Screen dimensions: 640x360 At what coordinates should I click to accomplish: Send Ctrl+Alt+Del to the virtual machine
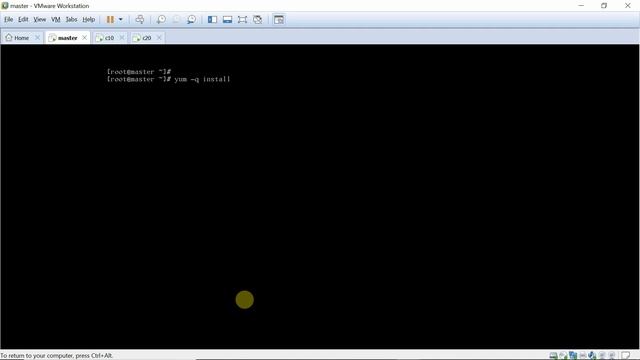pos(140,20)
